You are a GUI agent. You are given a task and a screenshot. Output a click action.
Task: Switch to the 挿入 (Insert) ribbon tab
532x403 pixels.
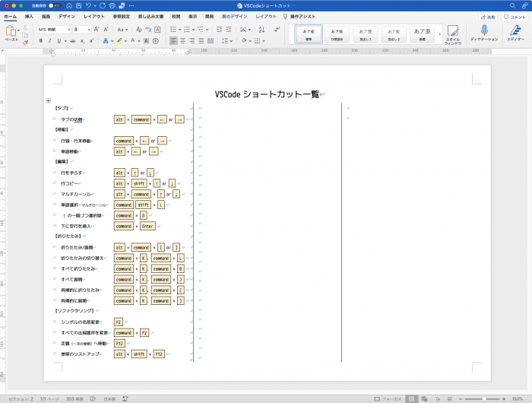(x=29, y=15)
